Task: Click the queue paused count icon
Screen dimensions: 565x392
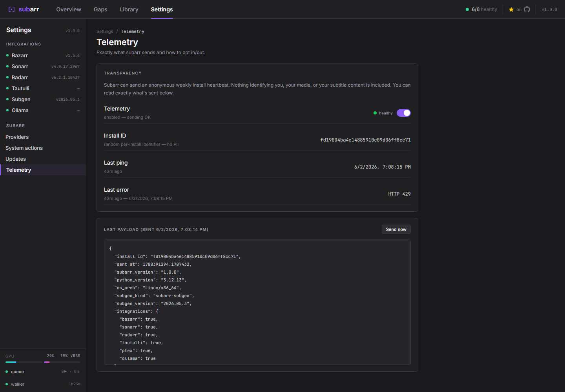Action: click(77, 372)
